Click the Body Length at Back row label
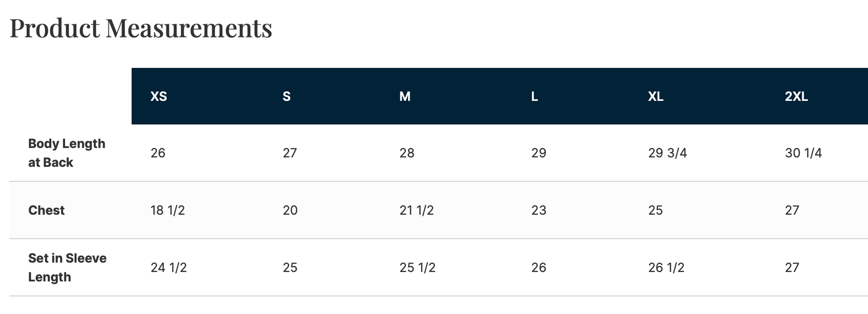Image resolution: width=868 pixels, height=314 pixels. coord(66,153)
